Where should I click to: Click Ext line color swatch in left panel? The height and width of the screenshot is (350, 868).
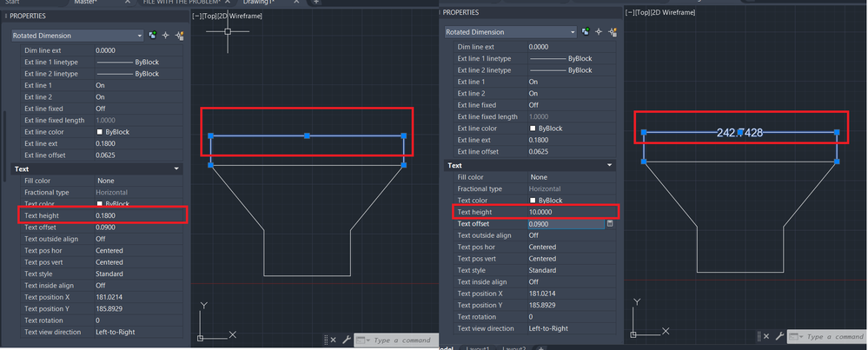(100, 132)
